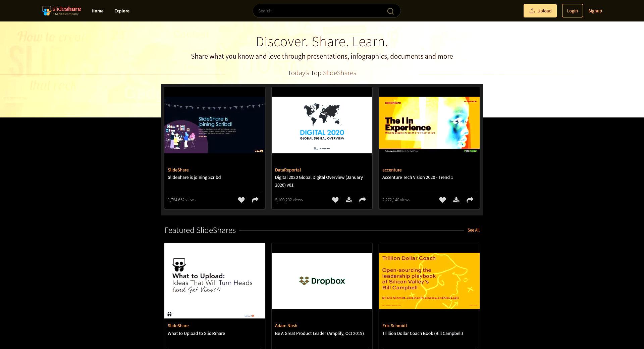Click the What to Upload to SlideShare title
The width and height of the screenshot is (644, 349).
(x=196, y=333)
